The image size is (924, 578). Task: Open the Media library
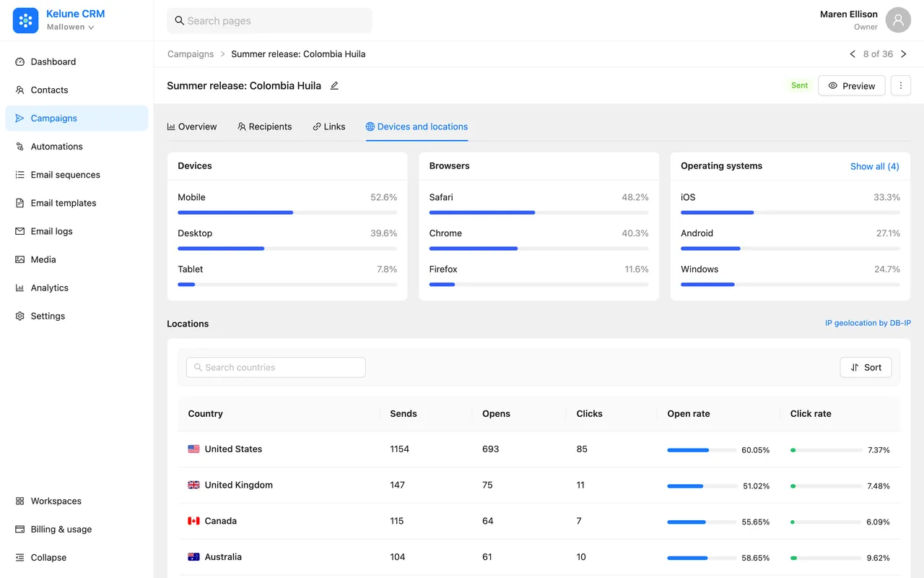click(x=77, y=259)
